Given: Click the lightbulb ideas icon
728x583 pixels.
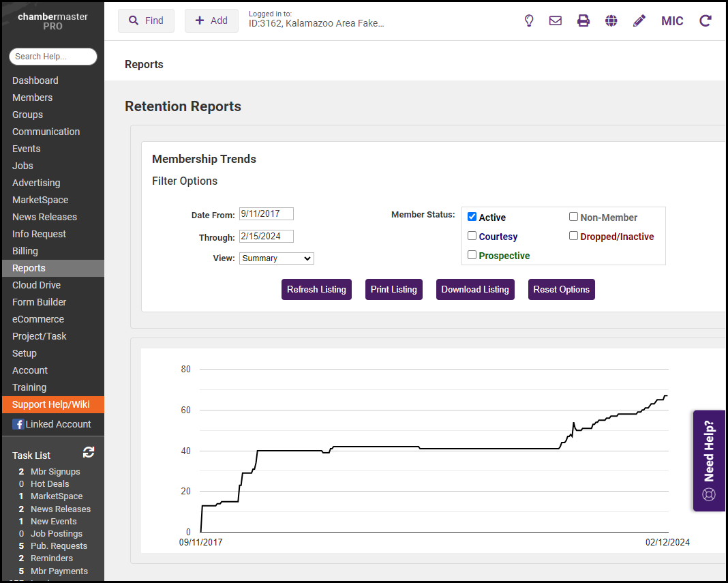Looking at the screenshot, I should point(529,20).
